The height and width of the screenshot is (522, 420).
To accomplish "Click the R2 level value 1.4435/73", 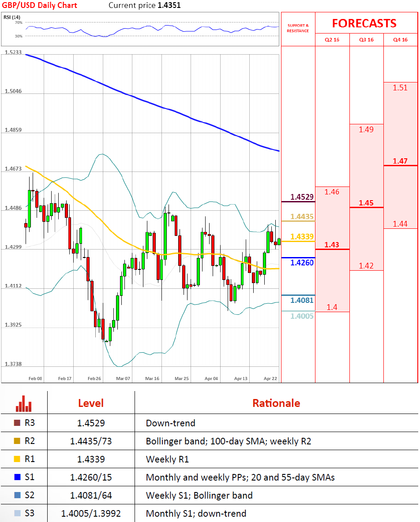I will coord(91,441).
